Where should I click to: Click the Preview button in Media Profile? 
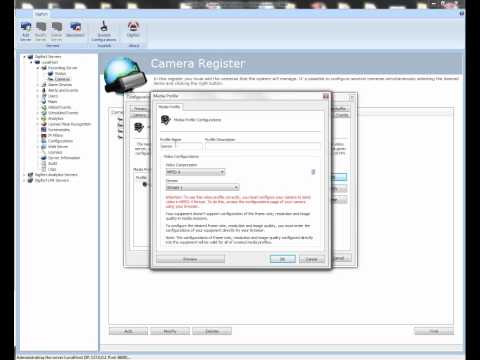pyautogui.click(x=190, y=259)
